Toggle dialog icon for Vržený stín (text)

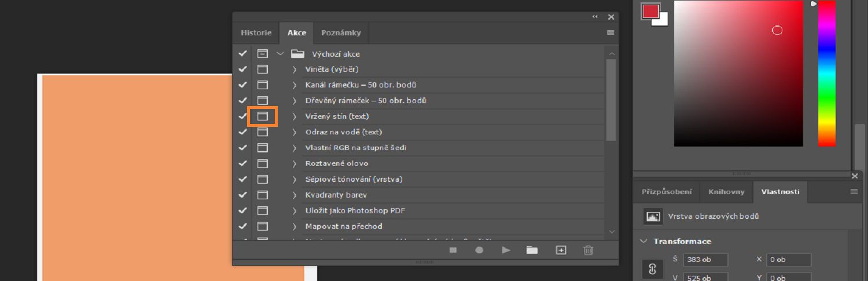tap(263, 116)
